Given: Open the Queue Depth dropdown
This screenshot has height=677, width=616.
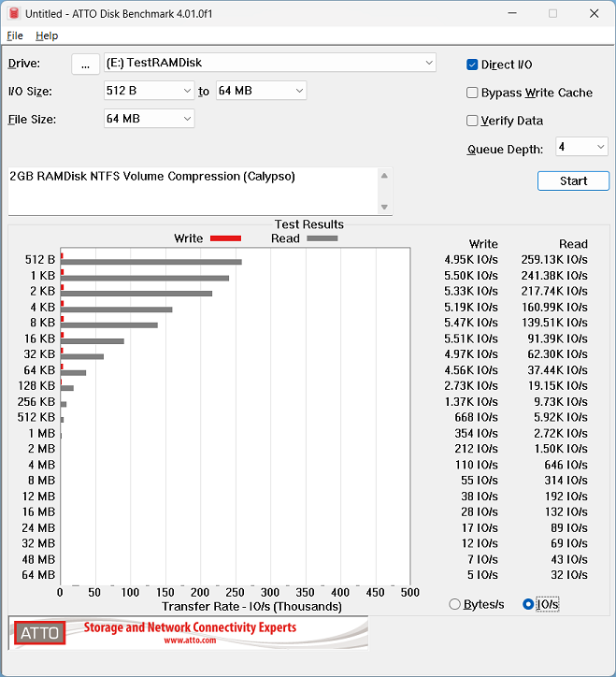Looking at the screenshot, I should (581, 147).
